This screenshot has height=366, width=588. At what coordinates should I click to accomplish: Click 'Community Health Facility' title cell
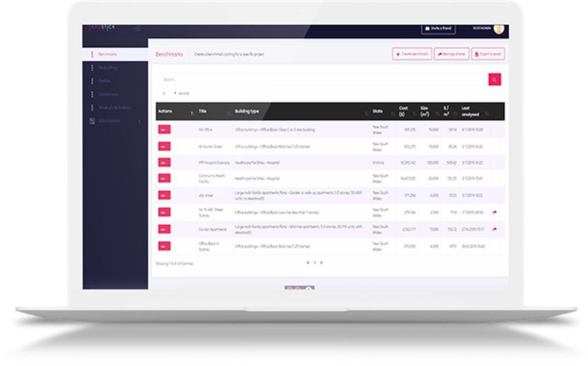(x=212, y=179)
